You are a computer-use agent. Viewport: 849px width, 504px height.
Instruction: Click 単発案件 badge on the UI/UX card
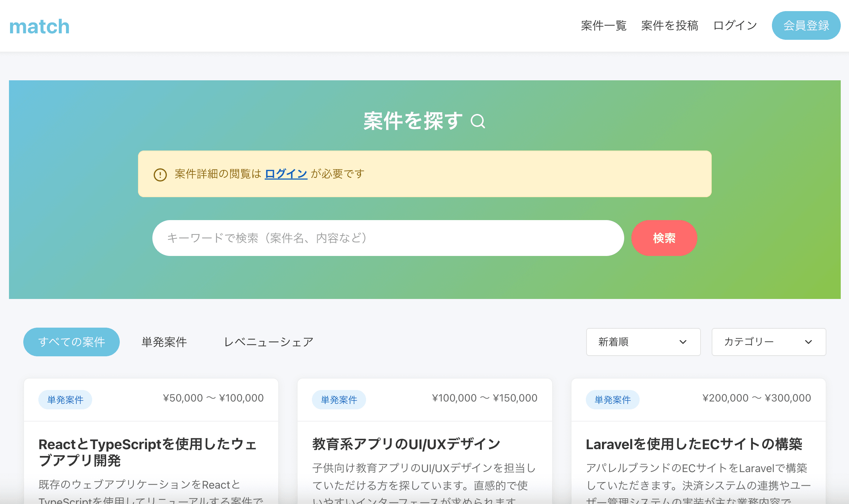pos(339,400)
